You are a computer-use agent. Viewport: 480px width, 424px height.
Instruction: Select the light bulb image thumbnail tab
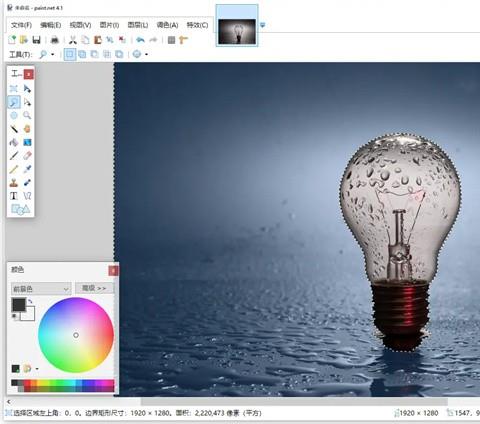pyautogui.click(x=237, y=31)
